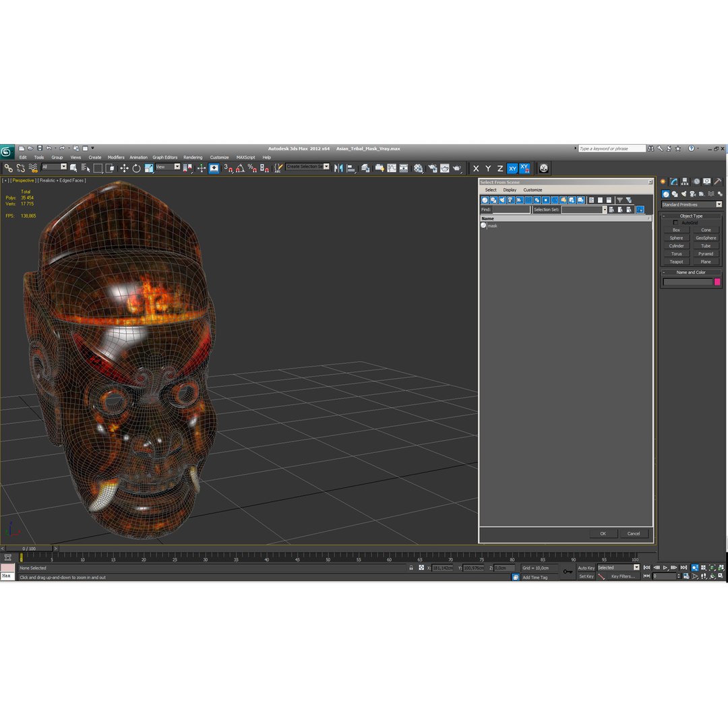This screenshot has width=728, height=728.
Task: Toggle the Spinner Snap icon
Action: coord(264,168)
